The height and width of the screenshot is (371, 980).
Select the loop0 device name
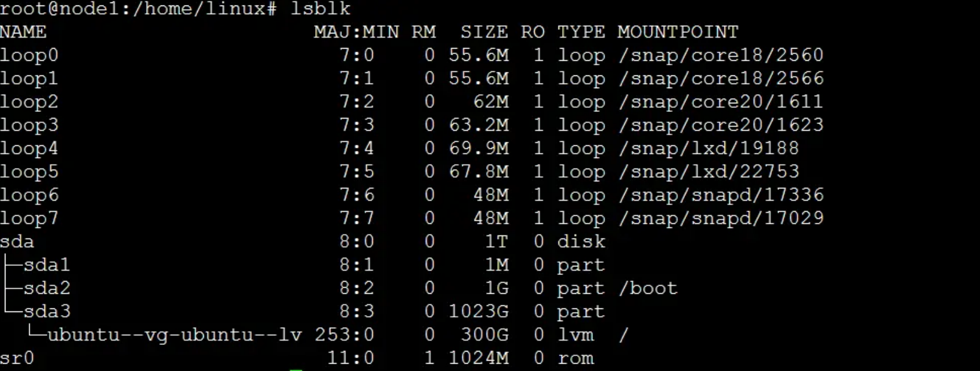tap(29, 55)
